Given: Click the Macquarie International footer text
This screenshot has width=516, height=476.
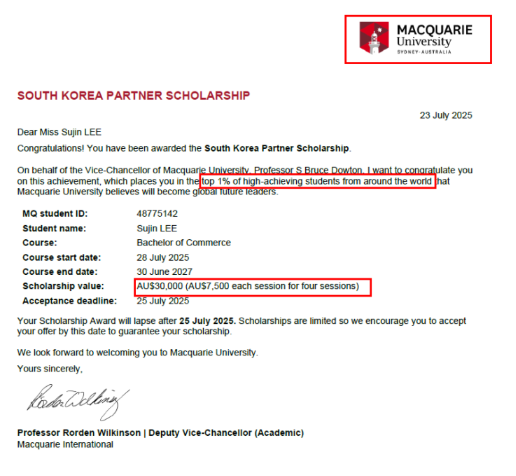Looking at the screenshot, I should (65, 445).
